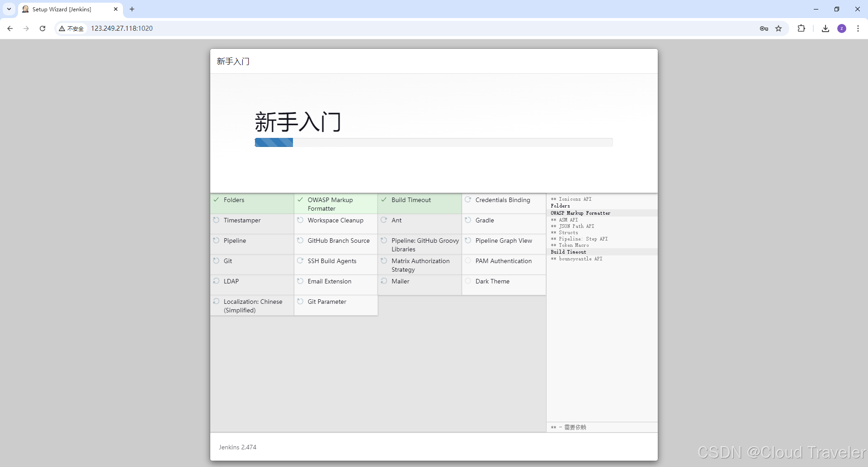Click the GitHub Branch Source pending icon
Screen dimensions: 868x467
click(300, 240)
